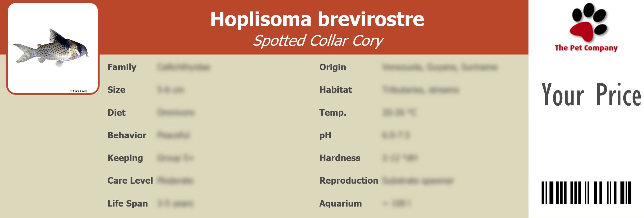Select the Aquarium label
This screenshot has width=644, height=218.
pyautogui.click(x=340, y=203)
